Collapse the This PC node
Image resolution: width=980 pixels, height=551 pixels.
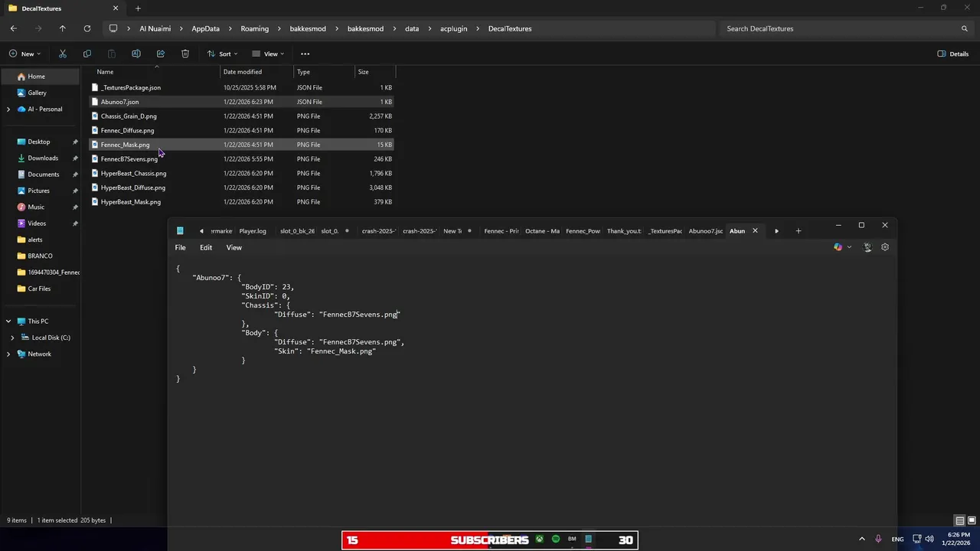coord(8,321)
